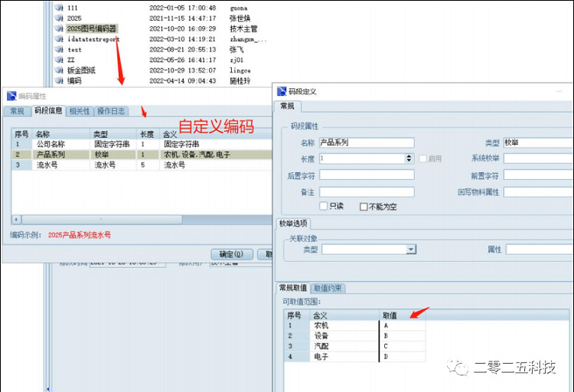The height and width of the screenshot is (392, 574).
Task: Click the 编码属性 dialog title icon
Action: pos(11,96)
